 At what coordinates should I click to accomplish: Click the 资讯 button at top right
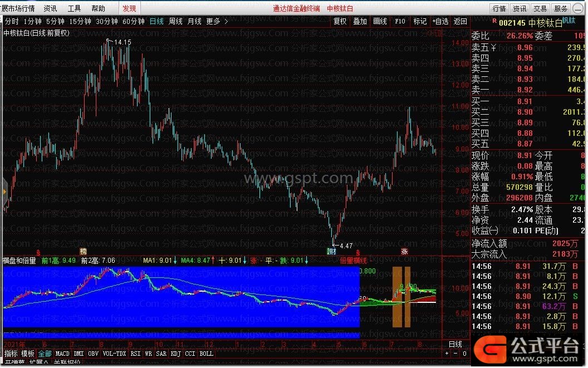click(520, 8)
